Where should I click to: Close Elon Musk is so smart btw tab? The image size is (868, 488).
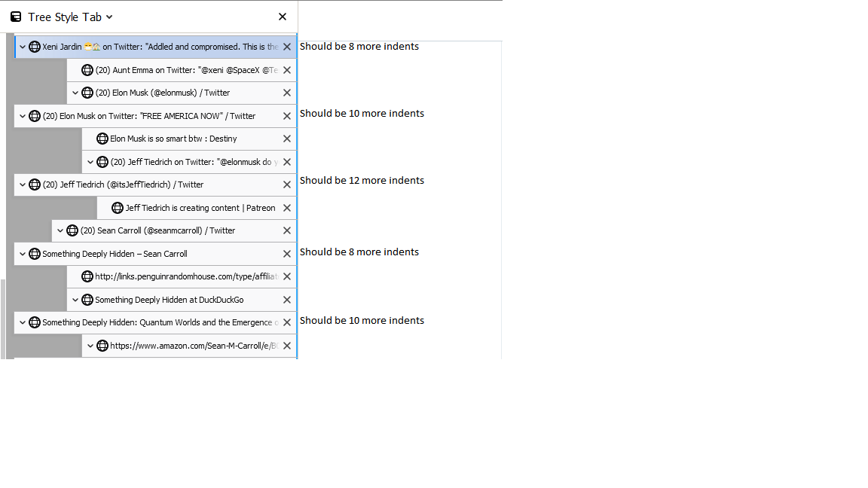287,139
